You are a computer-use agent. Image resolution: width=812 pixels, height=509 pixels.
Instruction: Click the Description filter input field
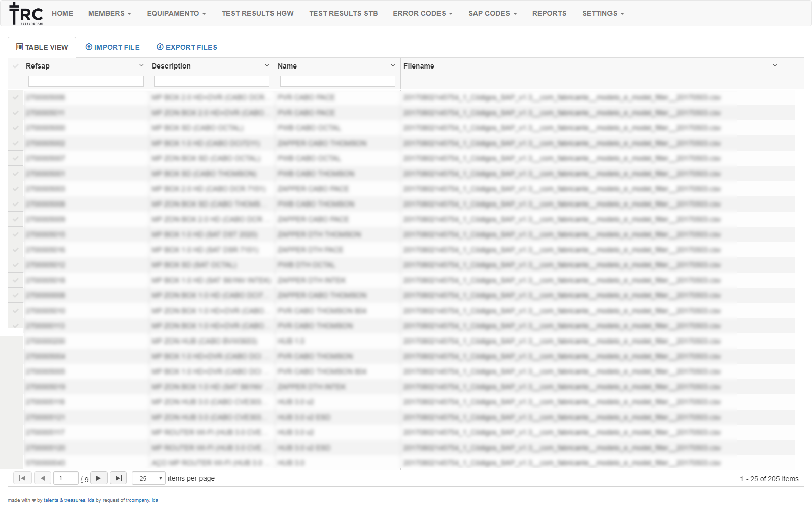pos(212,81)
